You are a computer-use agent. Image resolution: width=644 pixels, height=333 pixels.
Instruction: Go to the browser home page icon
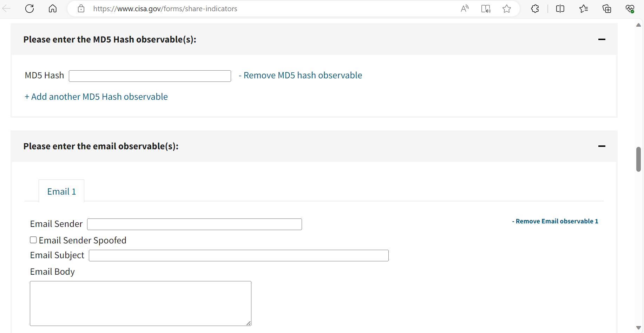pyautogui.click(x=53, y=9)
